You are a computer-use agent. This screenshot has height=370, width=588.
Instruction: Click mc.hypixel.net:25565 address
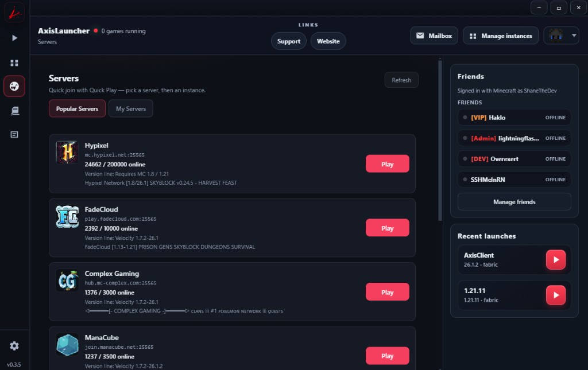(x=114, y=155)
